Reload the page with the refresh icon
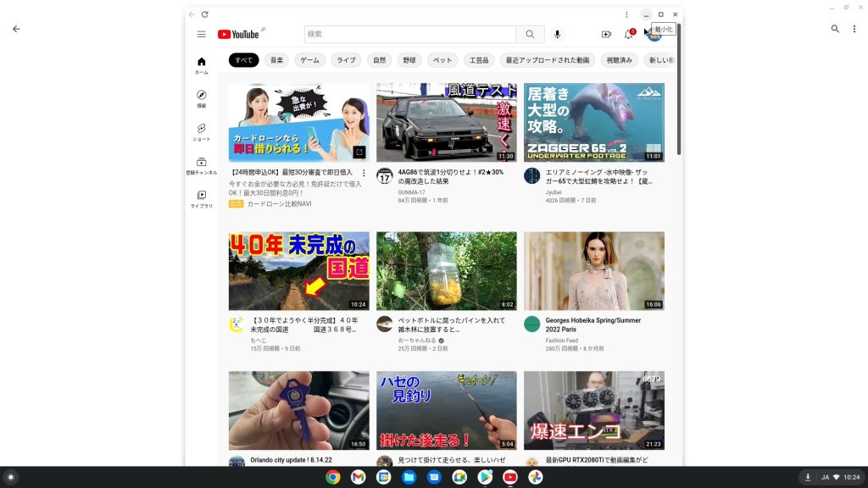This screenshot has height=488, width=868. pyautogui.click(x=204, y=14)
